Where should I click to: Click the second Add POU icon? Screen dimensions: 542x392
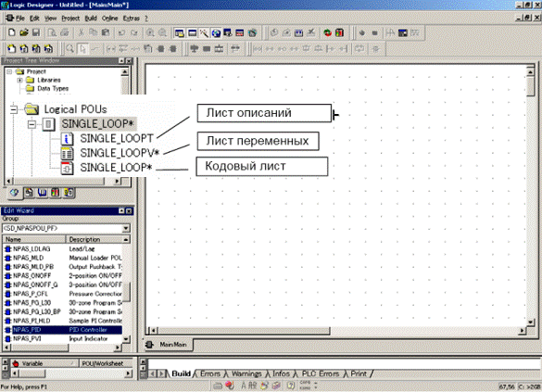coord(24,49)
